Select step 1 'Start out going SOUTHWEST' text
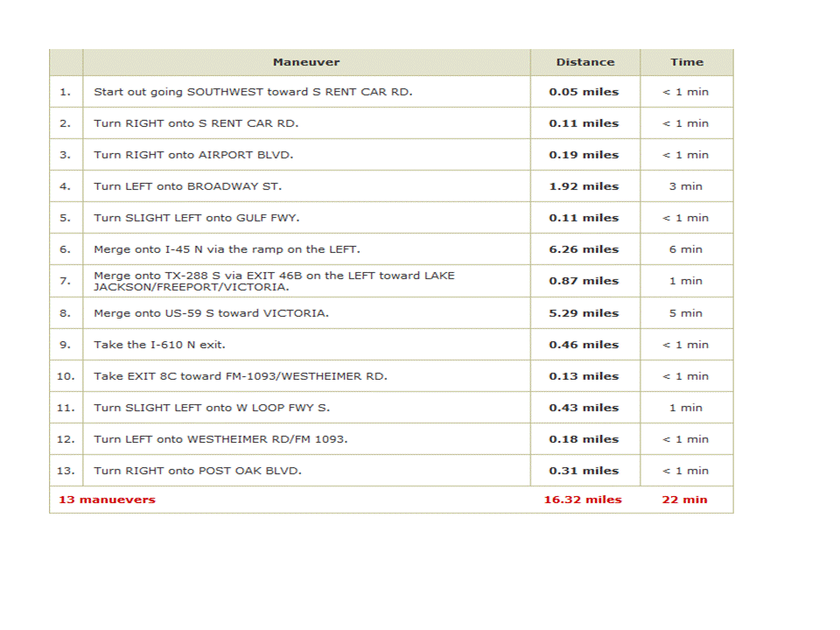840x630 pixels. point(253,92)
